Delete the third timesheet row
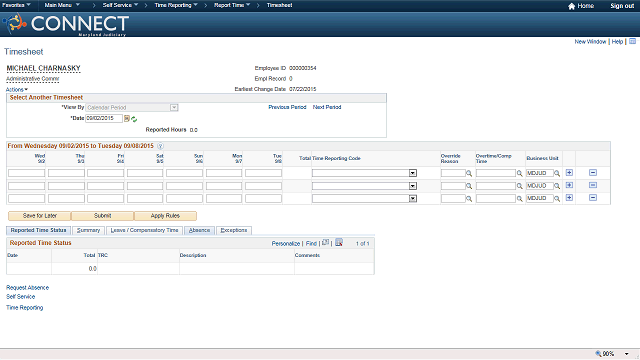This screenshot has height=360, width=640. point(593,198)
